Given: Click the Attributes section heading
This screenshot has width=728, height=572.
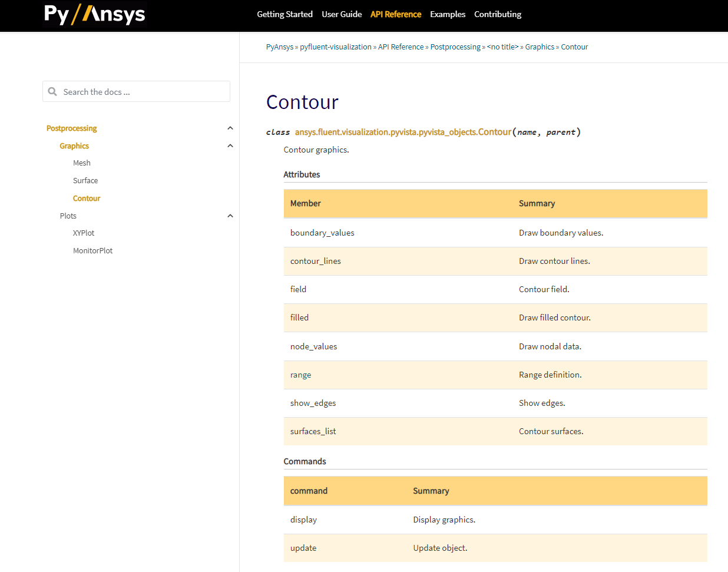Looking at the screenshot, I should point(302,175).
